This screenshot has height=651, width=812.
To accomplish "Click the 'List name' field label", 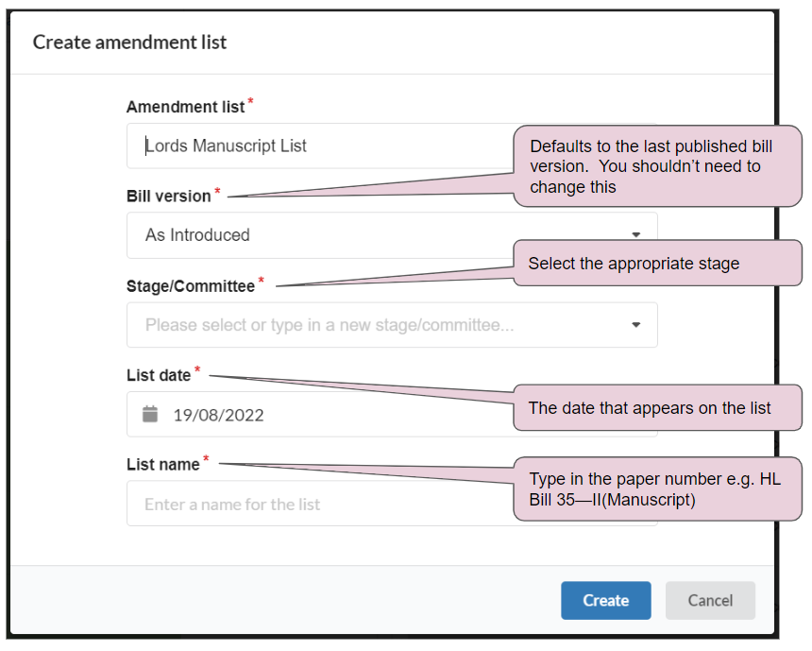I will pyautogui.click(x=163, y=465).
